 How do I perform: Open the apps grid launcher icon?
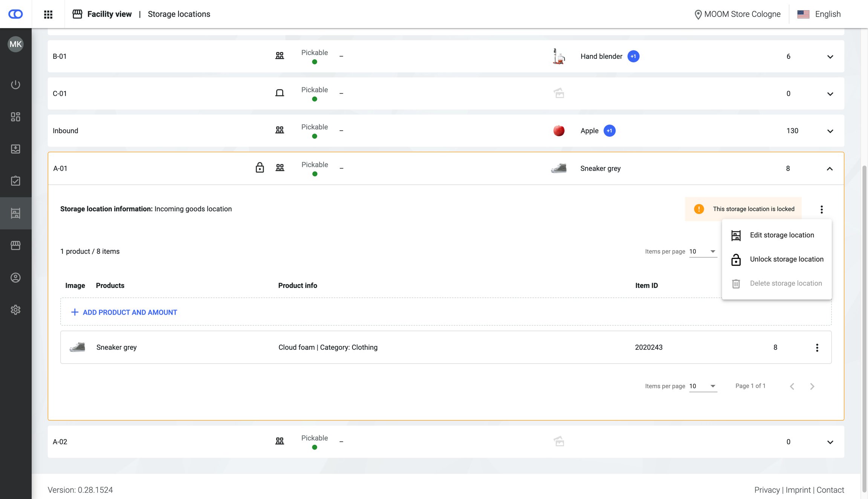click(48, 14)
